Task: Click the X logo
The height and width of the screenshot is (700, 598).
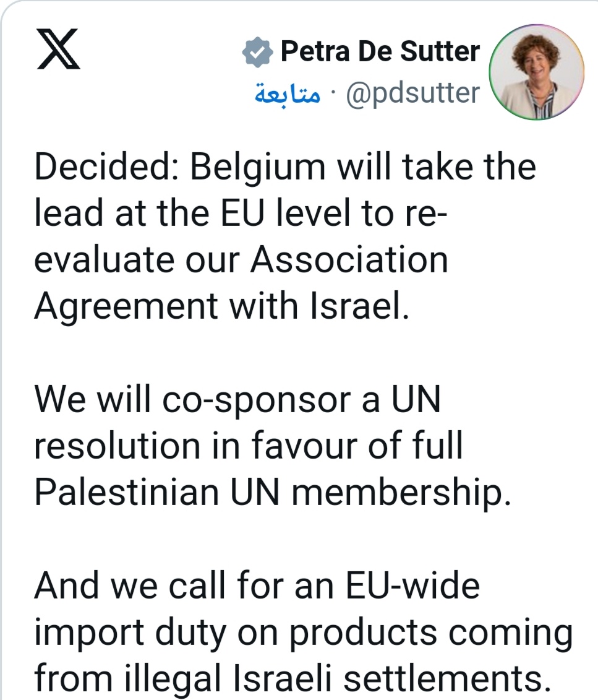Action: click(59, 48)
